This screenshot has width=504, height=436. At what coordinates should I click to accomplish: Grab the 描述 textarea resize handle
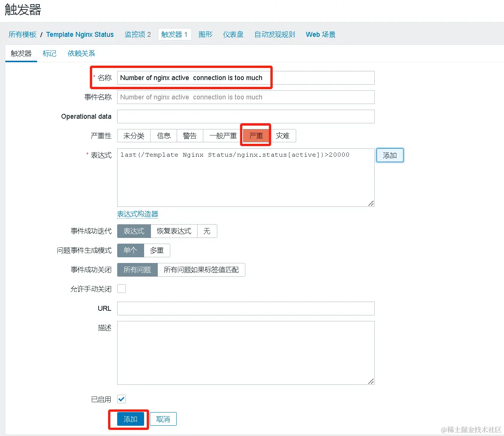click(x=371, y=381)
